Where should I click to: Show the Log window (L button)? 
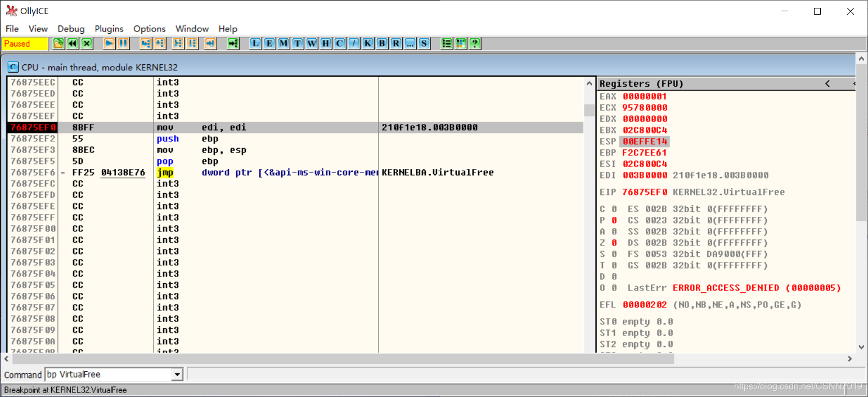tap(256, 43)
